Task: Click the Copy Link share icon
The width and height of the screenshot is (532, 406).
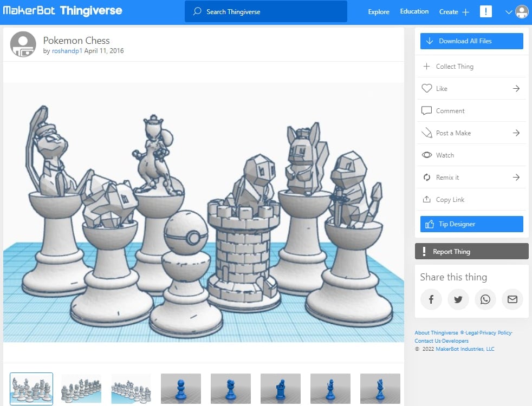Action: [x=427, y=199]
